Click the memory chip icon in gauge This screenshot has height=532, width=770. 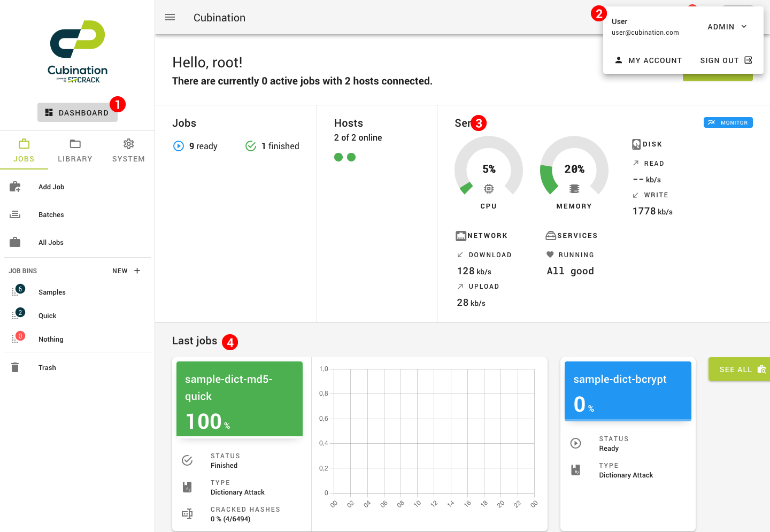coord(574,189)
